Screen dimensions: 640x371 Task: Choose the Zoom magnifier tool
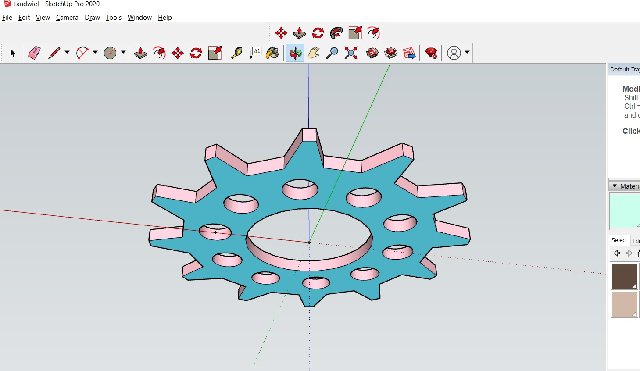333,53
